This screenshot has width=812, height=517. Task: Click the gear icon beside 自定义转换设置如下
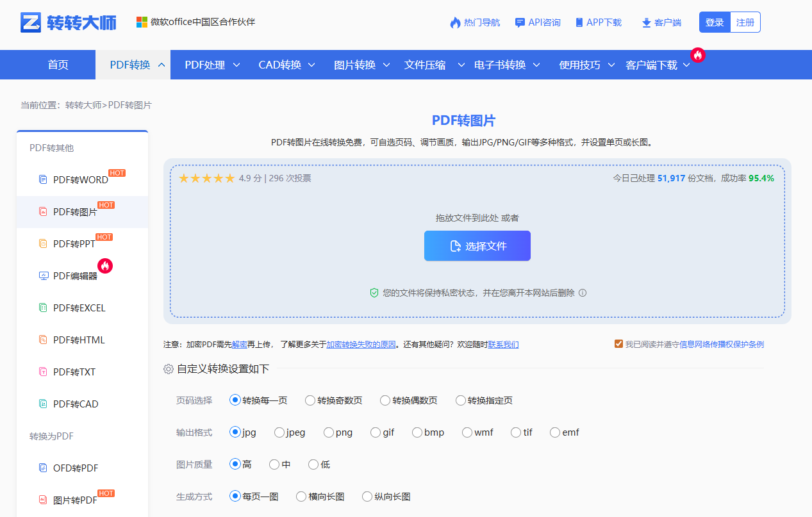click(x=169, y=369)
